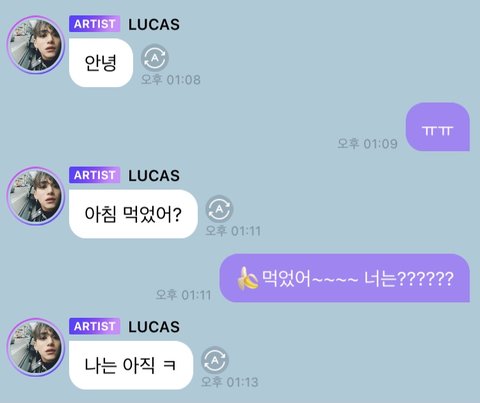Image resolution: width=480 pixels, height=403 pixels.
Task: Click the banana emoji in the purple reply
Action: pos(248,279)
